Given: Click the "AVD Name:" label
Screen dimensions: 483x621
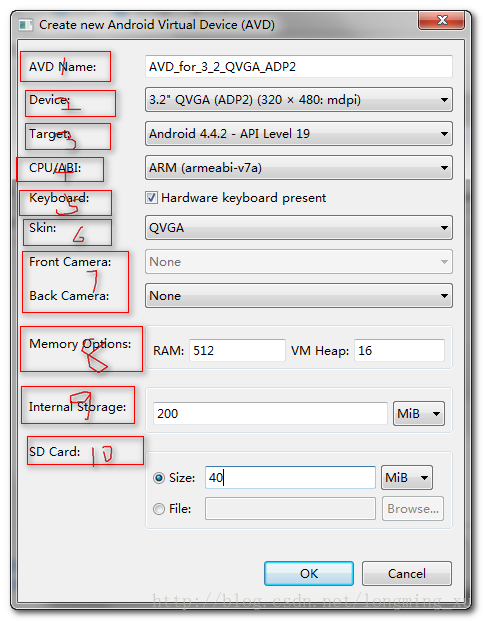Looking at the screenshot, I should [63, 67].
